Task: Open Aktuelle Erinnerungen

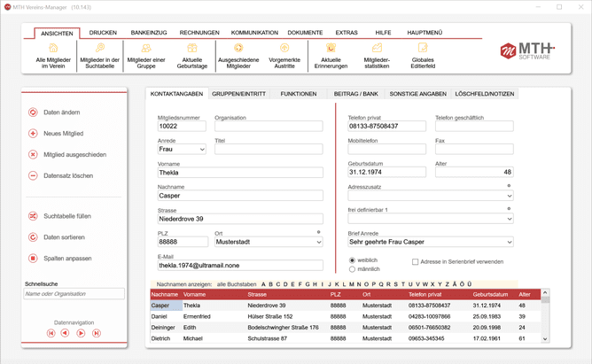Action: 331,56
